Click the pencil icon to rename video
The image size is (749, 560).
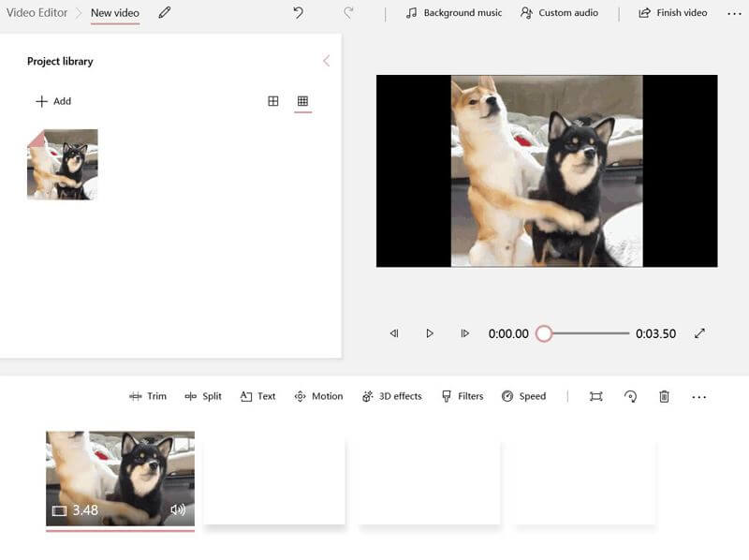[x=165, y=13]
